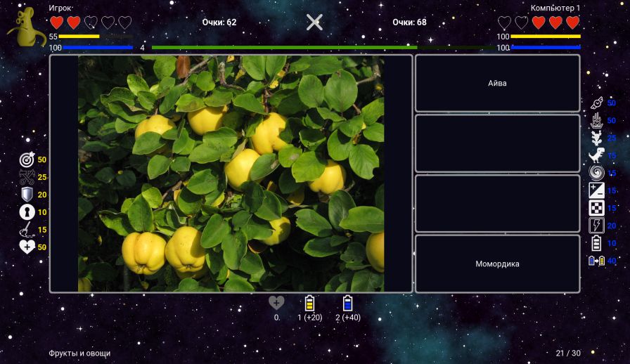Click the crossed swords ability icon
Image resolution: width=630 pixels, height=364 pixels.
[x=27, y=177]
